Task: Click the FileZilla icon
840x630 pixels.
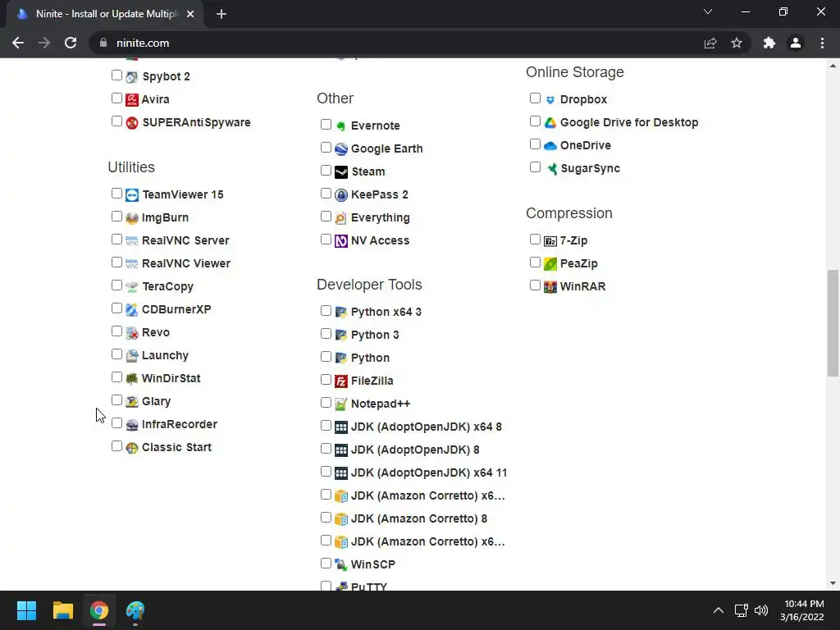Action: click(341, 381)
